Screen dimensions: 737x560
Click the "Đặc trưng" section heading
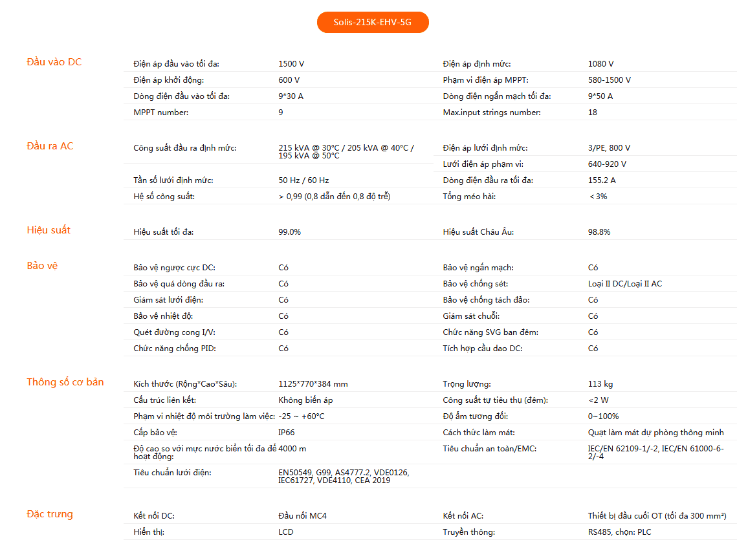50,515
